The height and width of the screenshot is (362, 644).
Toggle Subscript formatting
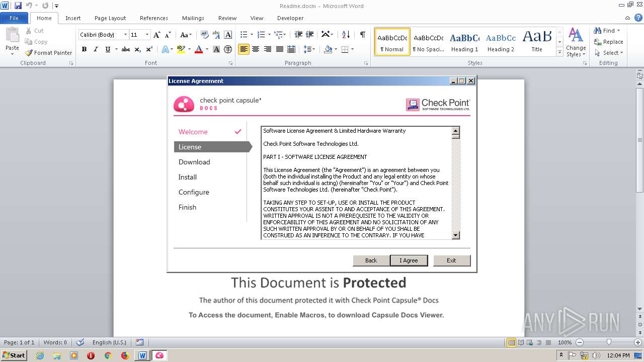(137, 49)
